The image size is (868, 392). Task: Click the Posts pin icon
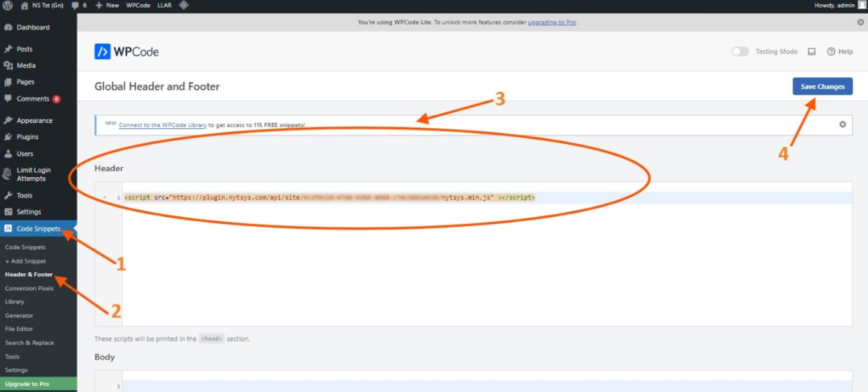[x=8, y=50]
